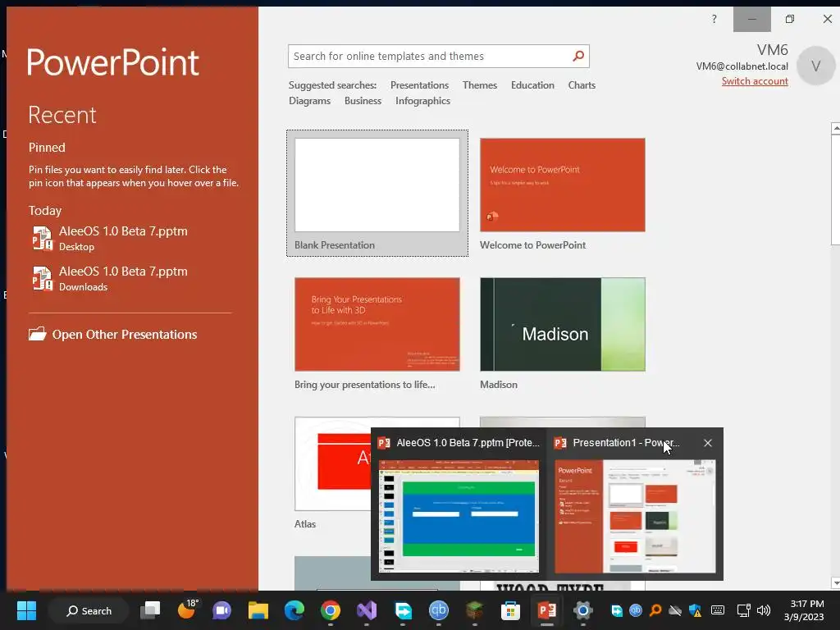Click the Switch account link

pyautogui.click(x=755, y=81)
